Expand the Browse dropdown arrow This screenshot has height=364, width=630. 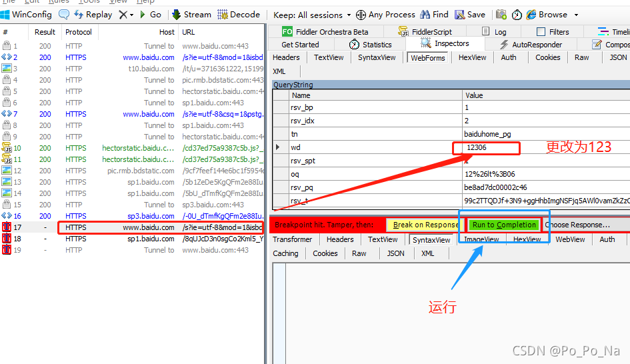click(576, 15)
